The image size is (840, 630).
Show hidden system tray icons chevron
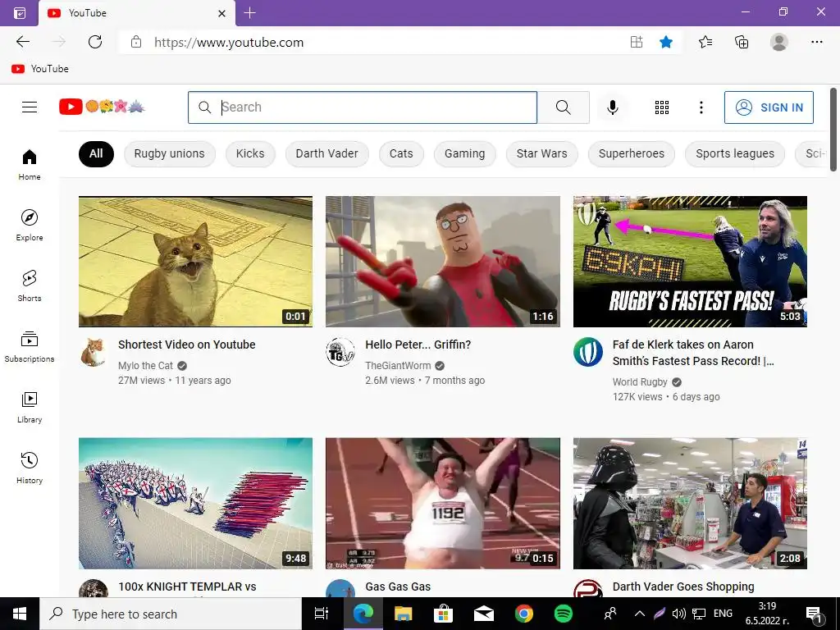(639, 614)
